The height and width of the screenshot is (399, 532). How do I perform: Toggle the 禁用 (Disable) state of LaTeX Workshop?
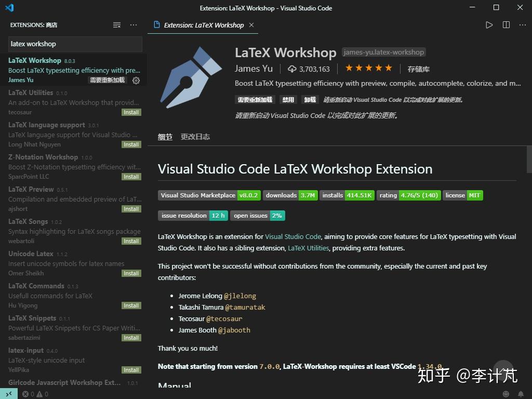point(288,99)
